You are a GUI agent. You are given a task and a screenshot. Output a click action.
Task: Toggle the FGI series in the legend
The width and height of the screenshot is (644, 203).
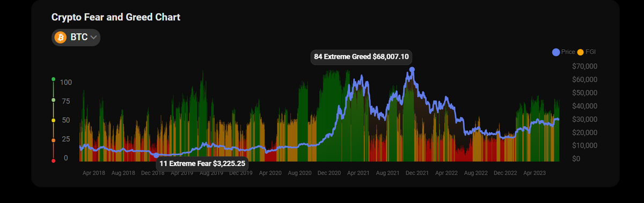click(x=586, y=52)
